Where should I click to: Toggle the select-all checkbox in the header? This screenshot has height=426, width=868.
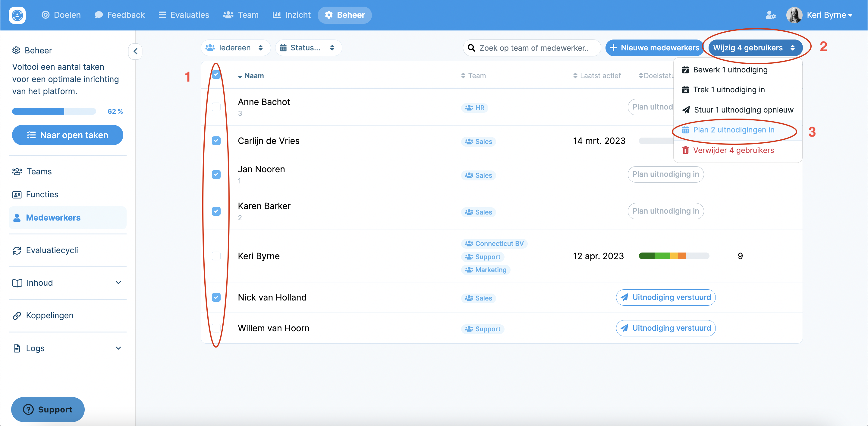(216, 75)
